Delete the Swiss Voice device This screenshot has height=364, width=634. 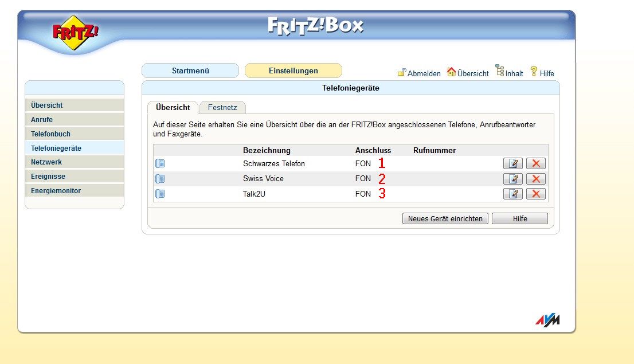[536, 179]
